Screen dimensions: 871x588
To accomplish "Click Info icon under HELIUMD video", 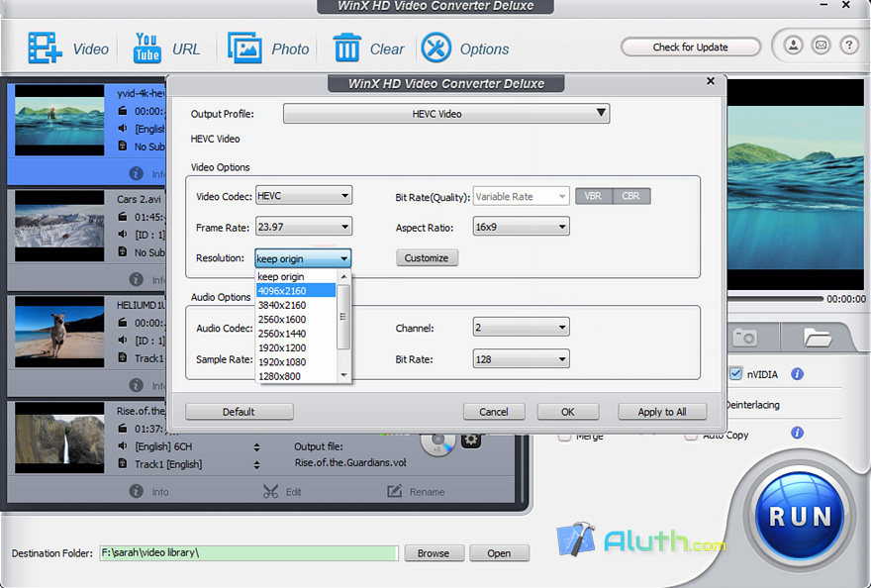I will [137, 385].
